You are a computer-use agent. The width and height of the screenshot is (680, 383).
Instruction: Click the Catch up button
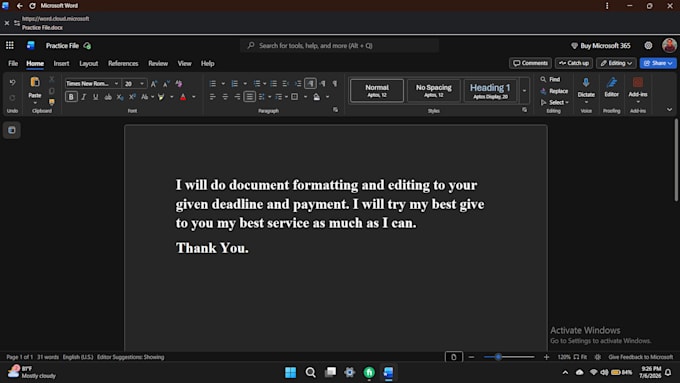pos(574,63)
